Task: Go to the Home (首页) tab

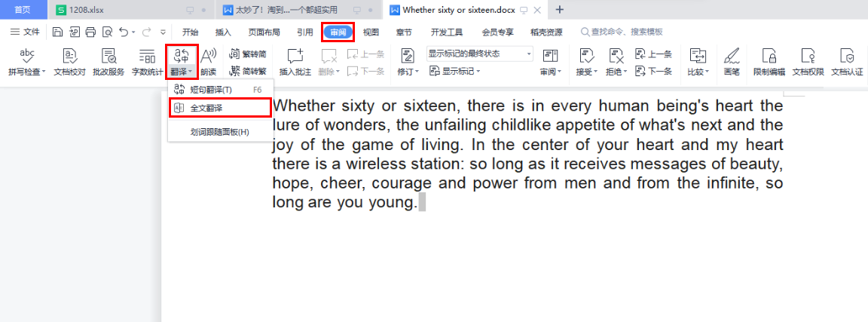Action: pyautogui.click(x=22, y=9)
